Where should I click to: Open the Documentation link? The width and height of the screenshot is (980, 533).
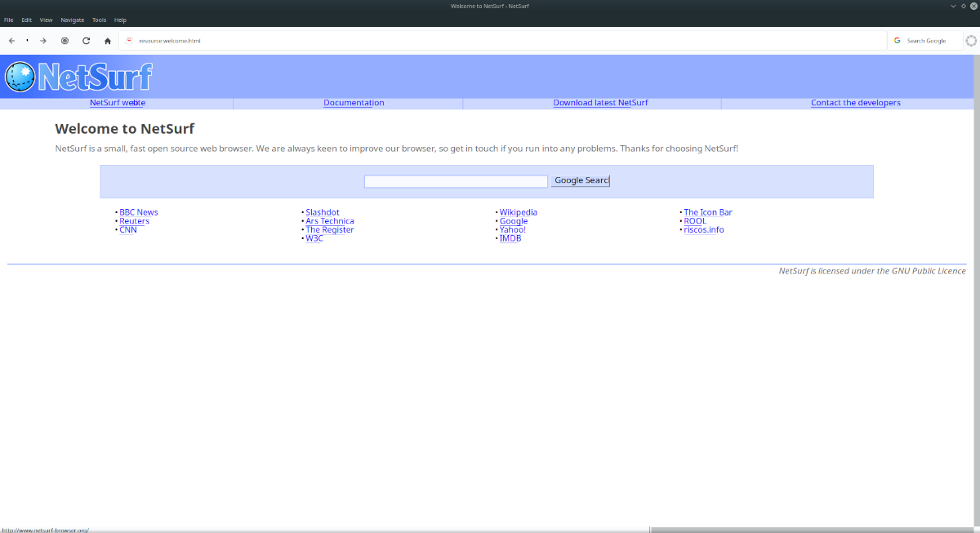click(354, 102)
